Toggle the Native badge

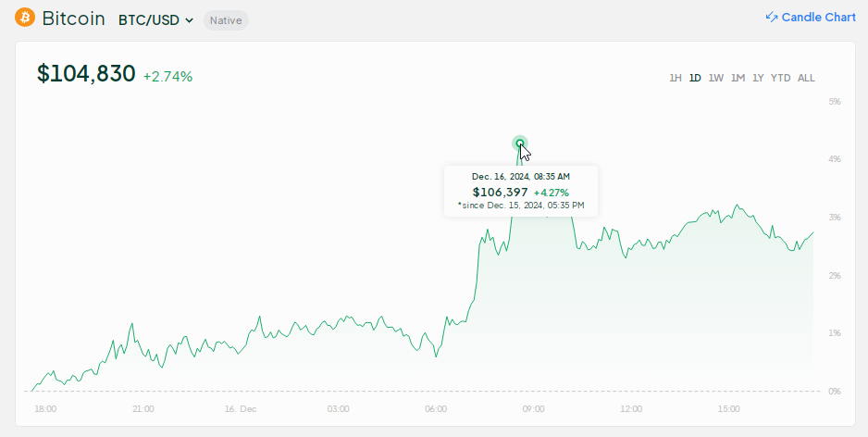point(226,19)
